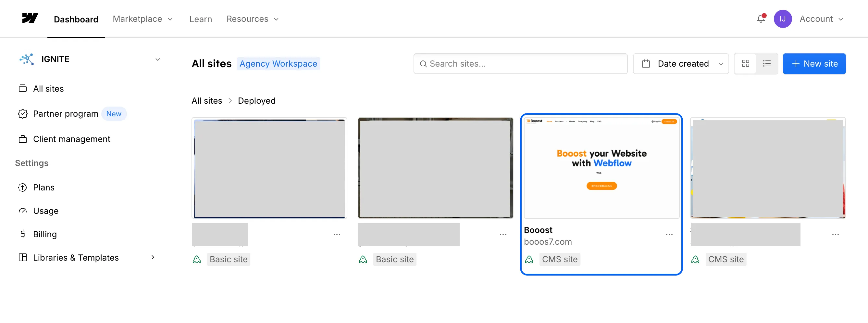Open the Booost site thumbnail

(x=601, y=168)
